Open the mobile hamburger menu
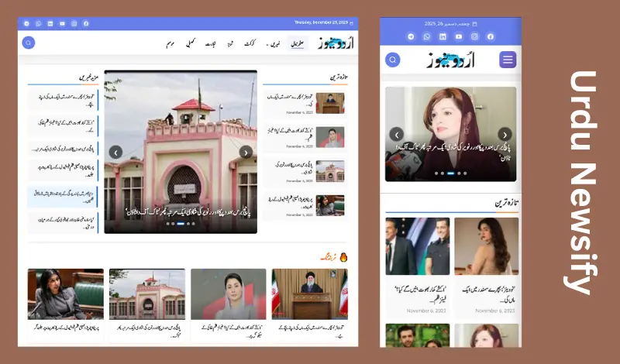Viewport: 620px width, 364px height. 508,60
